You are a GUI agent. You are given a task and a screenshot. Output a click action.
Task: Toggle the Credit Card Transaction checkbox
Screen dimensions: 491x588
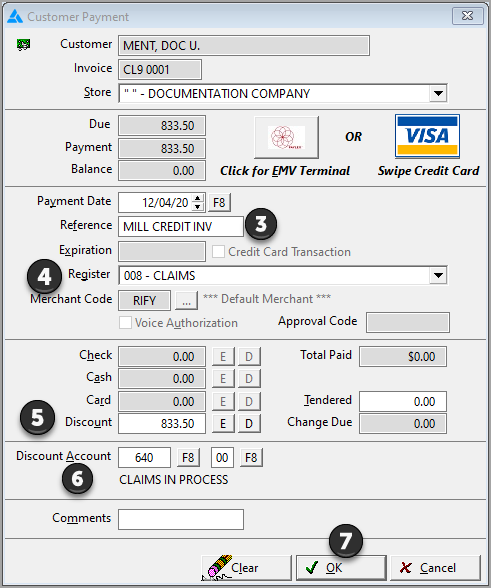coord(218,252)
